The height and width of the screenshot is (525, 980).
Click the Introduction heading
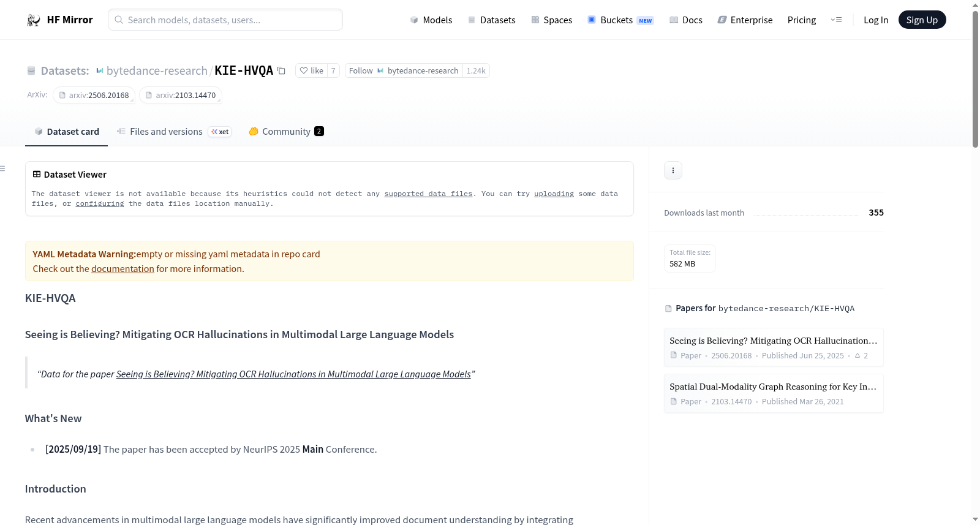[x=56, y=489]
